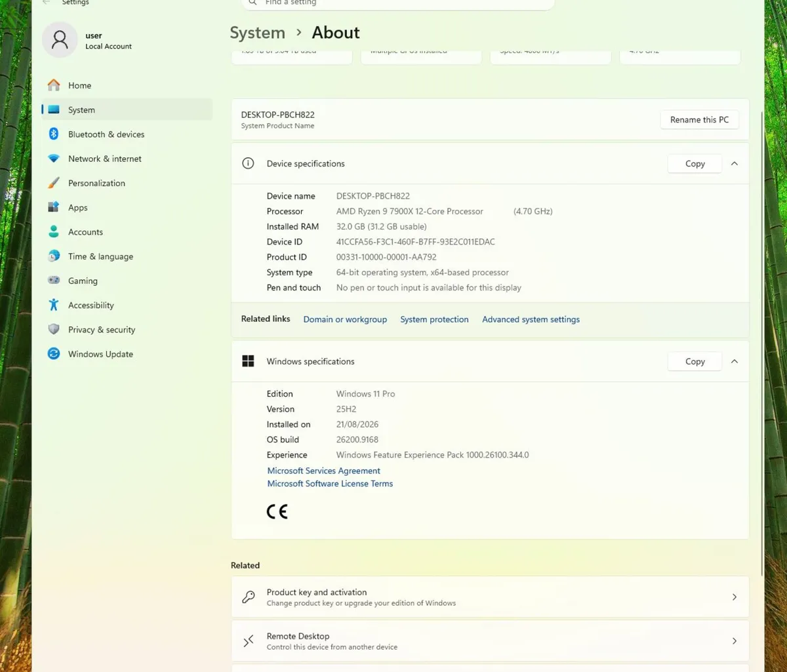Screen dimensions: 787x672
Task: Click the Accounts person icon
Action: pos(54,231)
